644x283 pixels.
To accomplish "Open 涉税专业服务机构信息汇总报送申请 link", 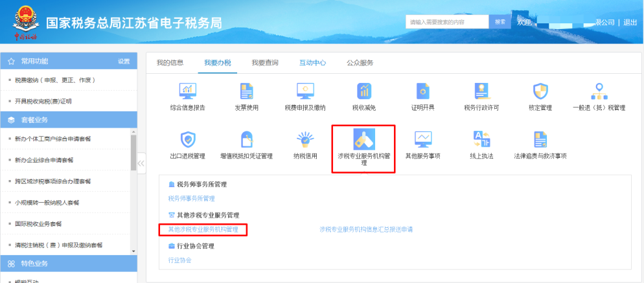I will coord(366,229).
